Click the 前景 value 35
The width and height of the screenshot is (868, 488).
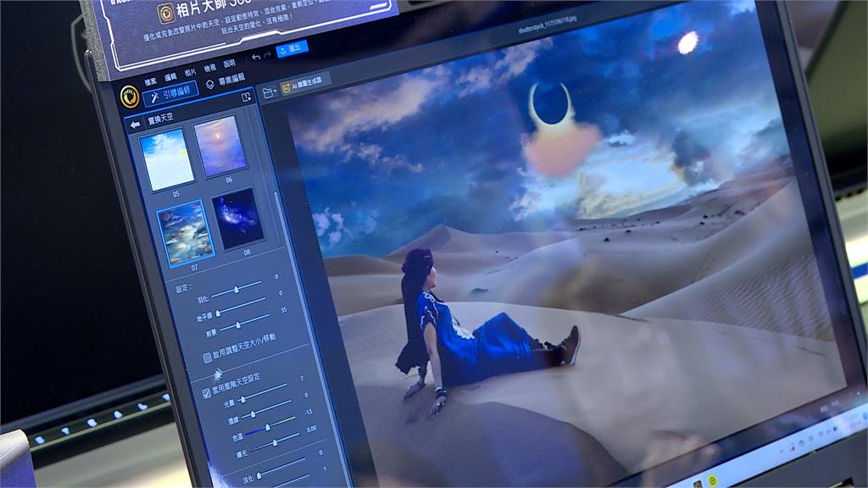point(284,310)
